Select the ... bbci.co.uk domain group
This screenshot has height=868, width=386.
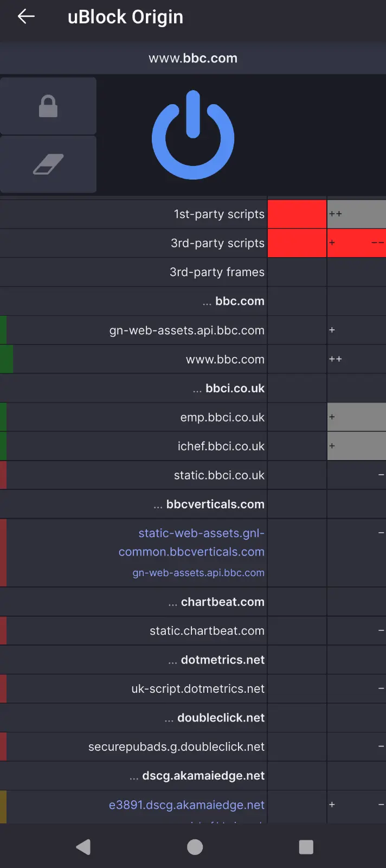pos(133,388)
